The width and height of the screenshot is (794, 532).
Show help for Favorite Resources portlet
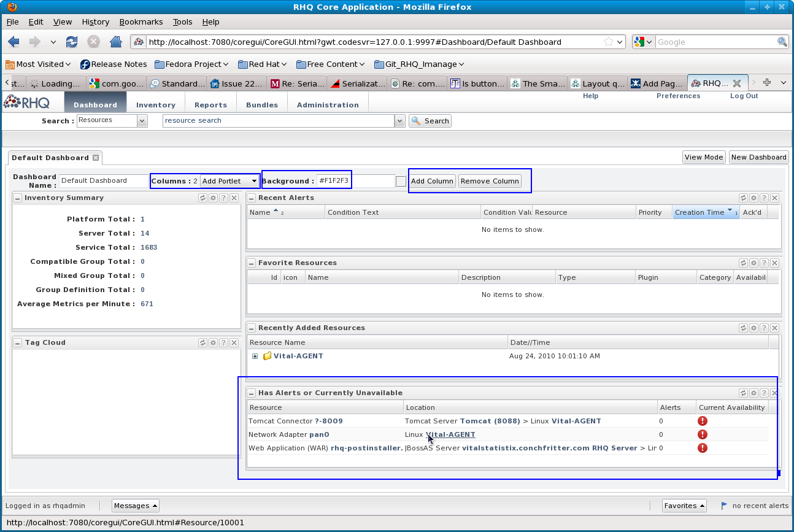point(764,263)
